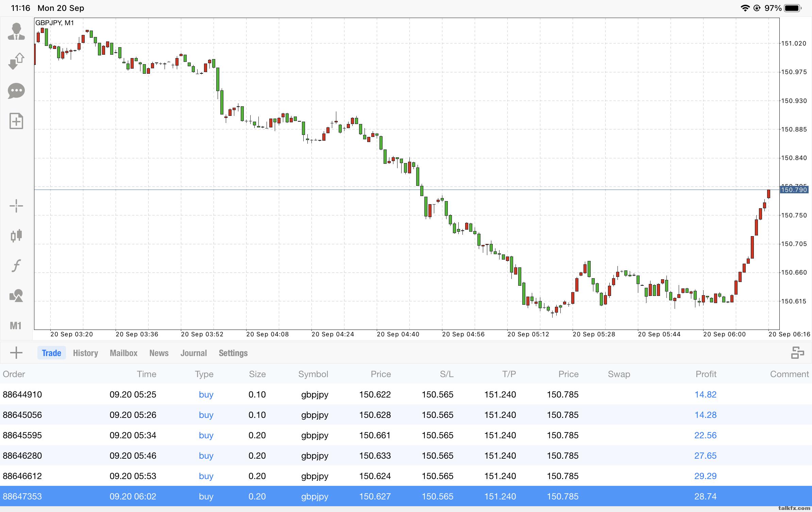Click the 20 Sep 04:40 time label

point(398,334)
